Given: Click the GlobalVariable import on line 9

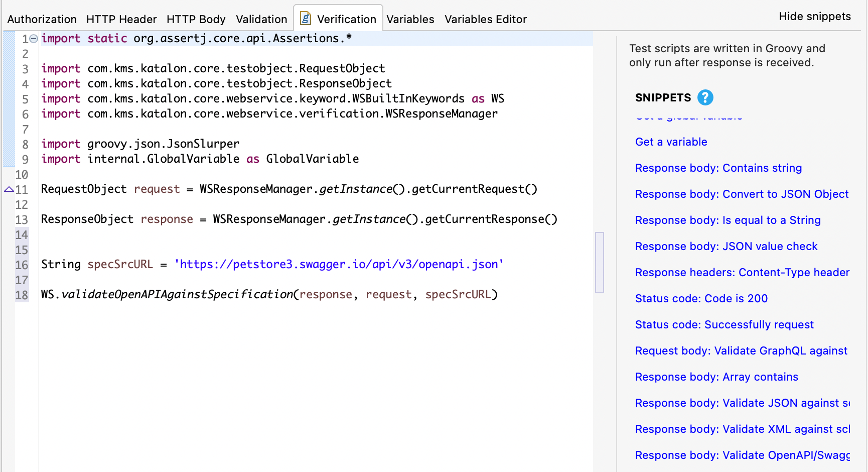Looking at the screenshot, I should point(200,159).
